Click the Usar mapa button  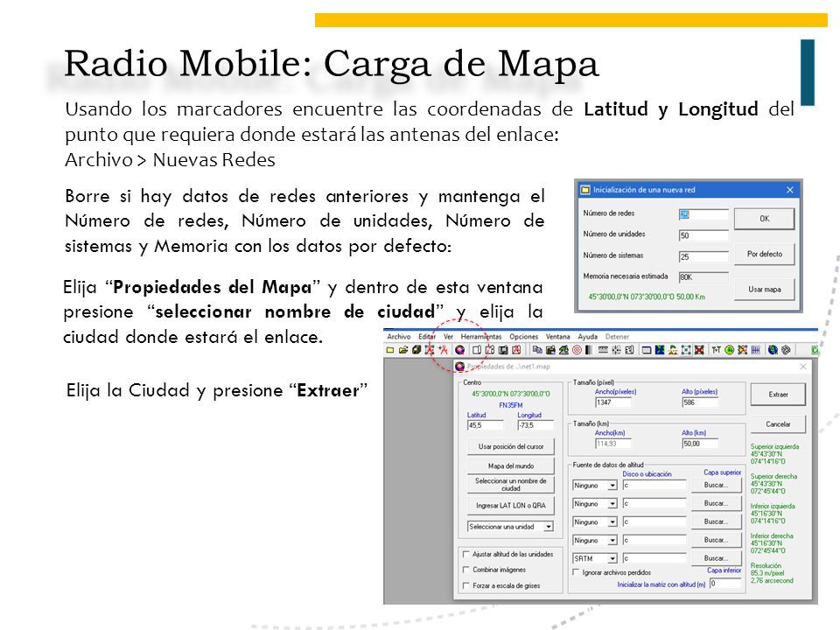tap(764, 290)
